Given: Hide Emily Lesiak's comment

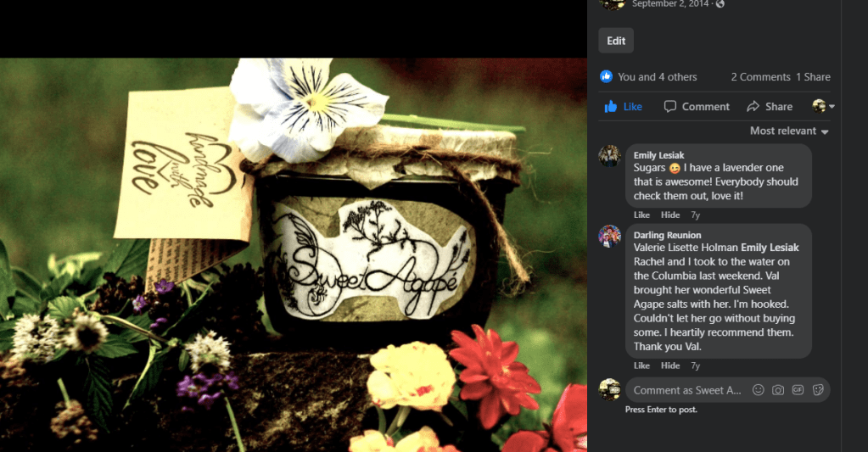Looking at the screenshot, I should pyautogui.click(x=670, y=215).
